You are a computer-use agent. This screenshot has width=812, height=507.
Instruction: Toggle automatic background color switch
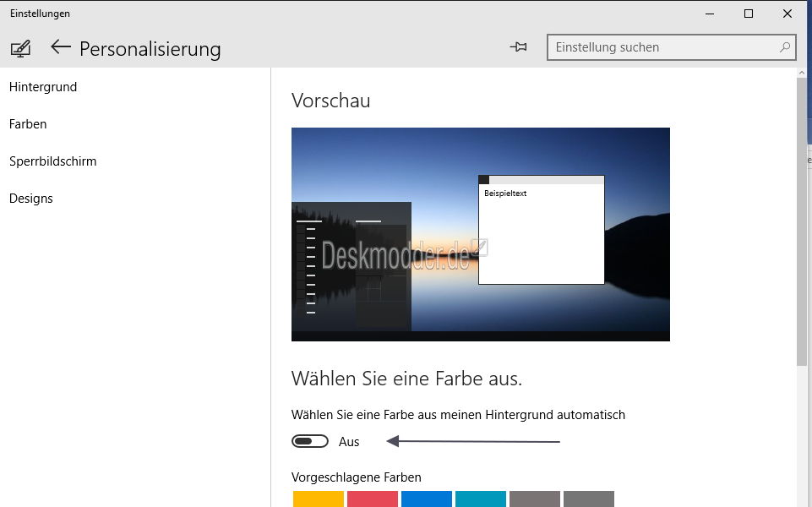point(310,441)
